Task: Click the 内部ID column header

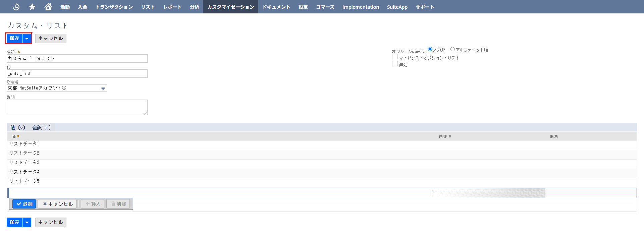Action: click(445, 136)
